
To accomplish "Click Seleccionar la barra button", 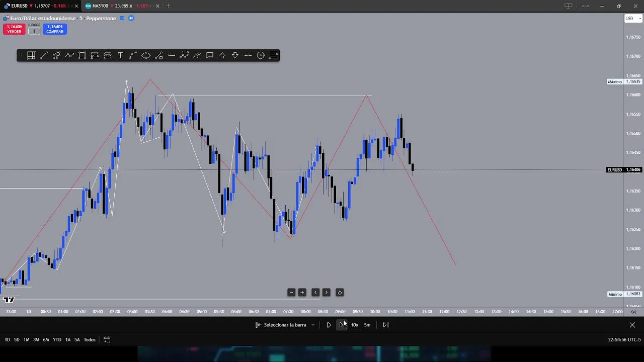I will tap(281, 325).
